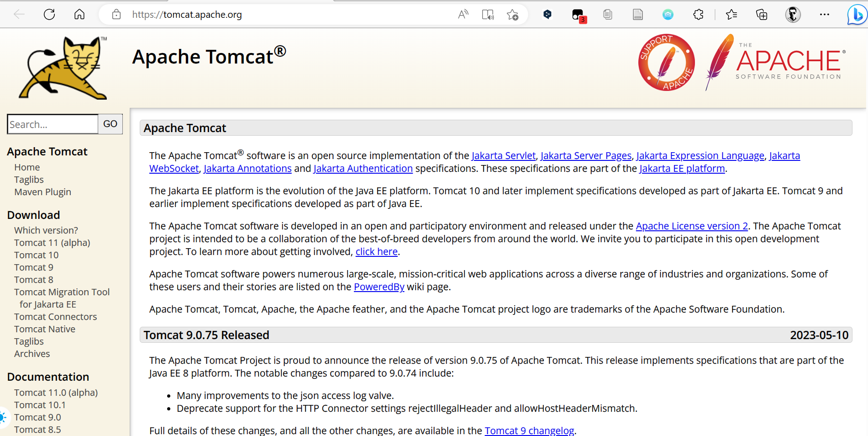
Task: Open the teal circular extension icon
Action: pos(668,15)
